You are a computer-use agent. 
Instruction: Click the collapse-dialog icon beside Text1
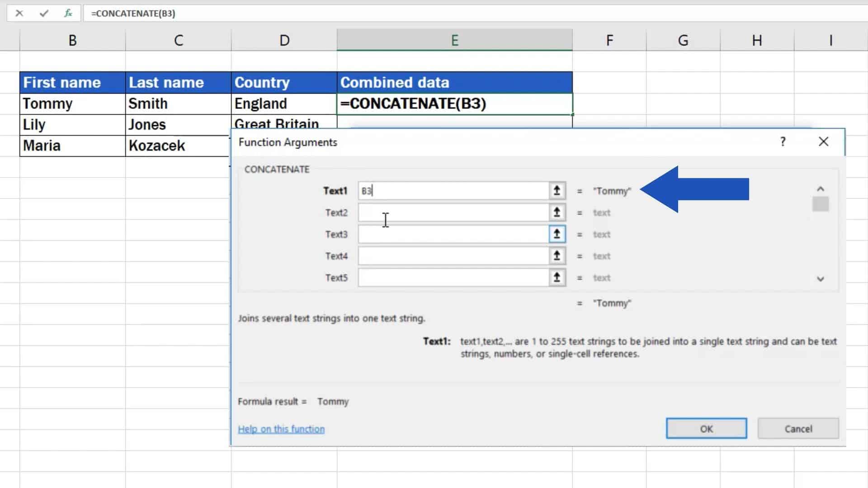click(x=557, y=190)
